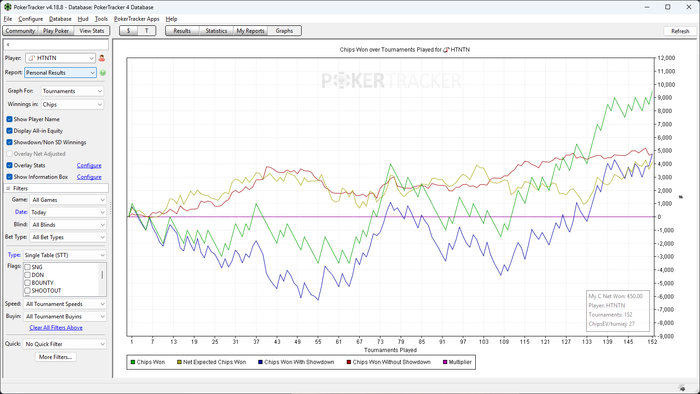Open the Database menu
This screenshot has width=700, height=394.
coord(60,19)
